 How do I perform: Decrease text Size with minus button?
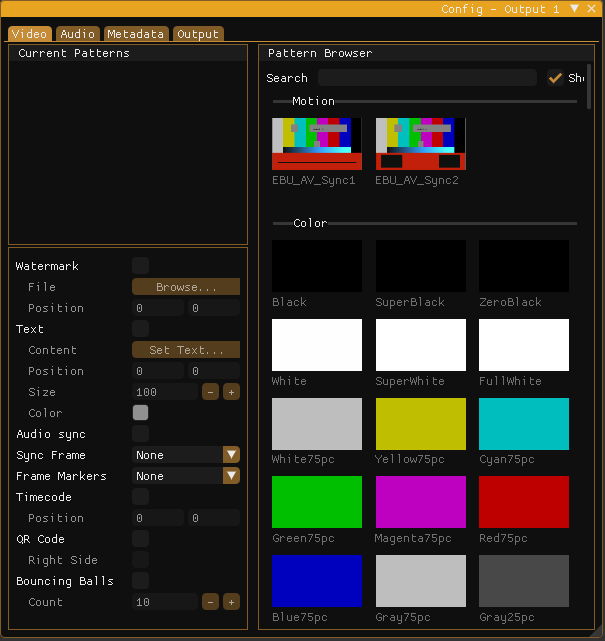211,392
